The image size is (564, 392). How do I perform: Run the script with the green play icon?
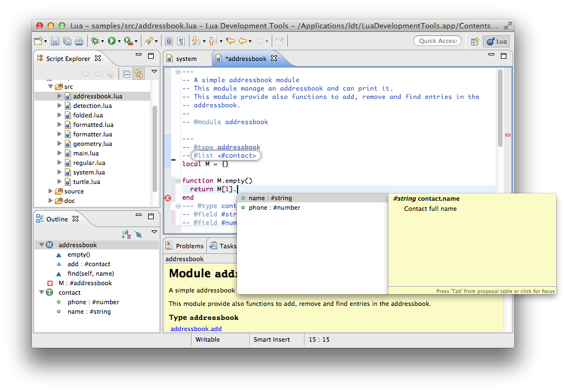(x=111, y=41)
